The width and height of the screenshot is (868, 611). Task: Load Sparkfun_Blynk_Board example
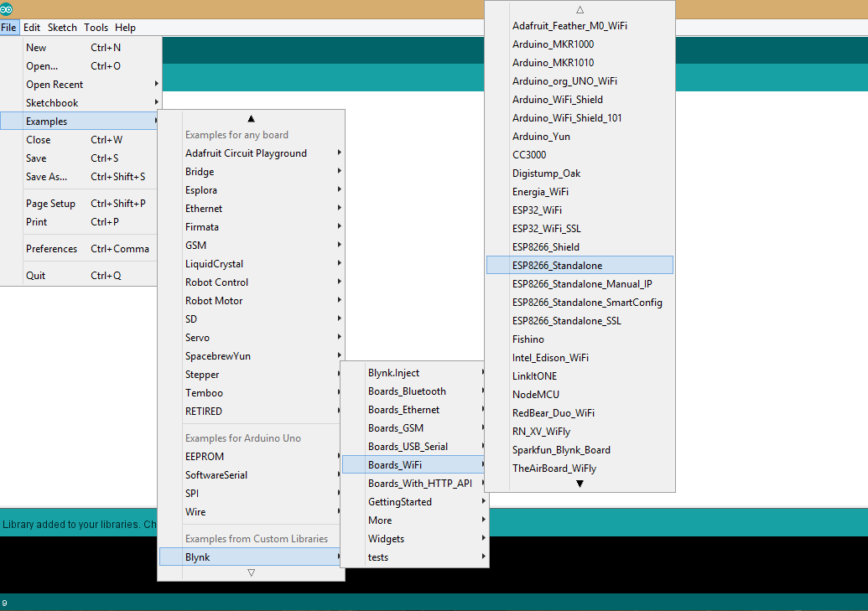[x=580, y=449]
